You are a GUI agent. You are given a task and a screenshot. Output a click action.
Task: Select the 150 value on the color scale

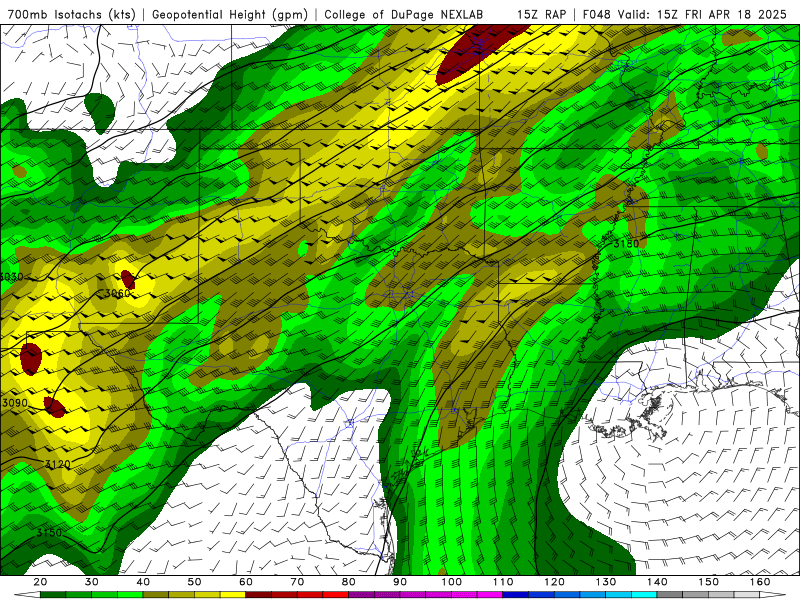(709, 582)
